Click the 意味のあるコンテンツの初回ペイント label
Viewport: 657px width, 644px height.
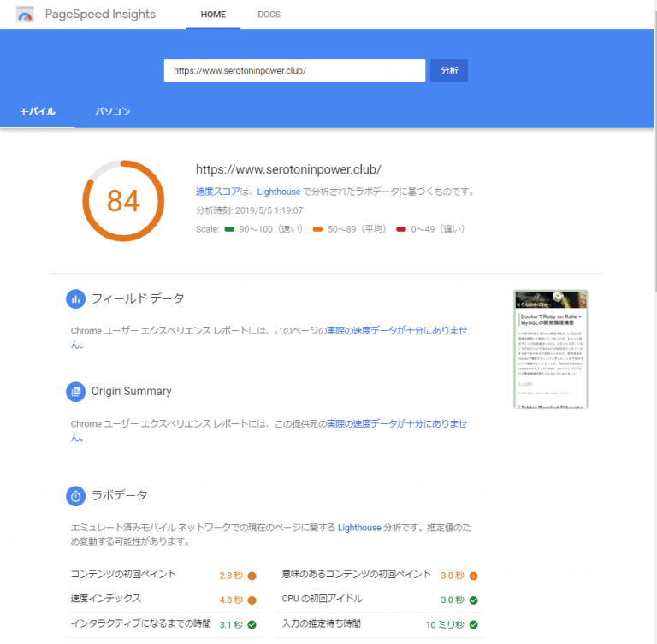coord(356,574)
